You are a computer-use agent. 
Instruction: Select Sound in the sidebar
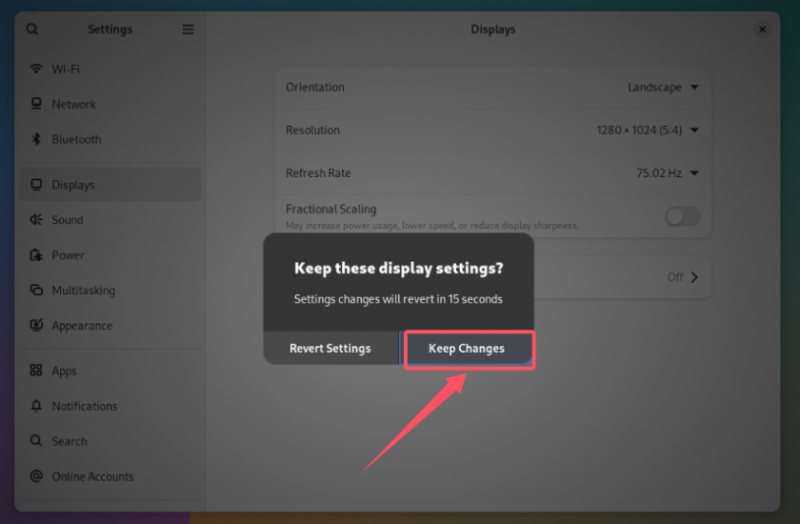tap(110, 219)
